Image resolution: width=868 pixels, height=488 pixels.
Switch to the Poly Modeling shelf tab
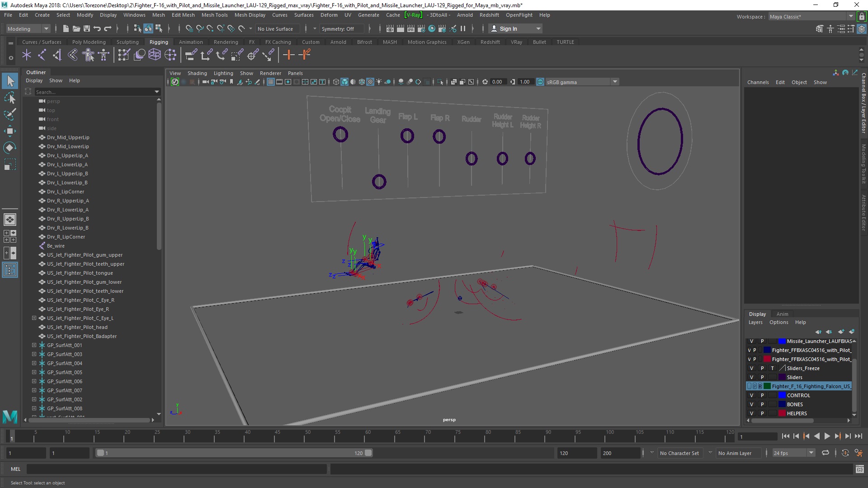[89, 42]
